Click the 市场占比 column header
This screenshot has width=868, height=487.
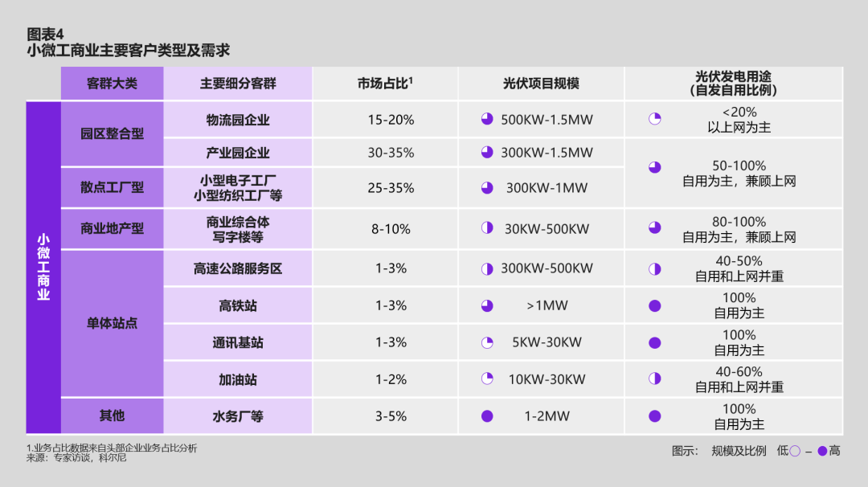[385, 84]
